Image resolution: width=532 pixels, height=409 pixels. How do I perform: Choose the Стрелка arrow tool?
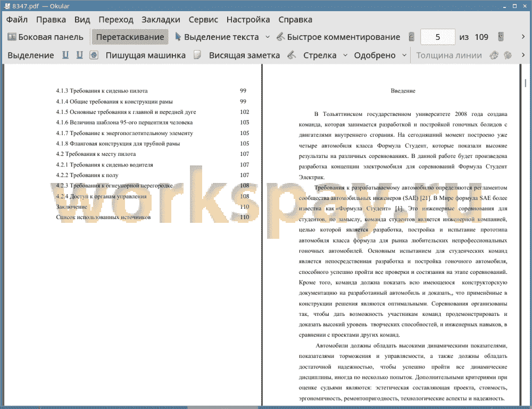[x=320, y=55]
